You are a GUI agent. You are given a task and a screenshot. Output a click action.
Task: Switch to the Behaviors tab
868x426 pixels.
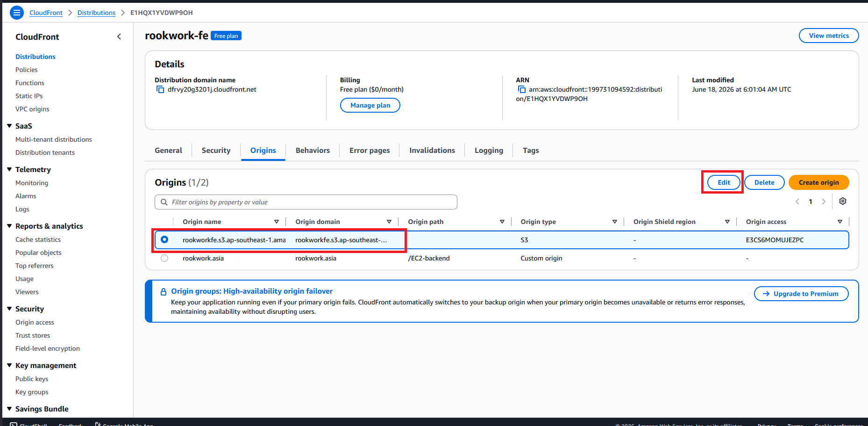[x=313, y=151]
